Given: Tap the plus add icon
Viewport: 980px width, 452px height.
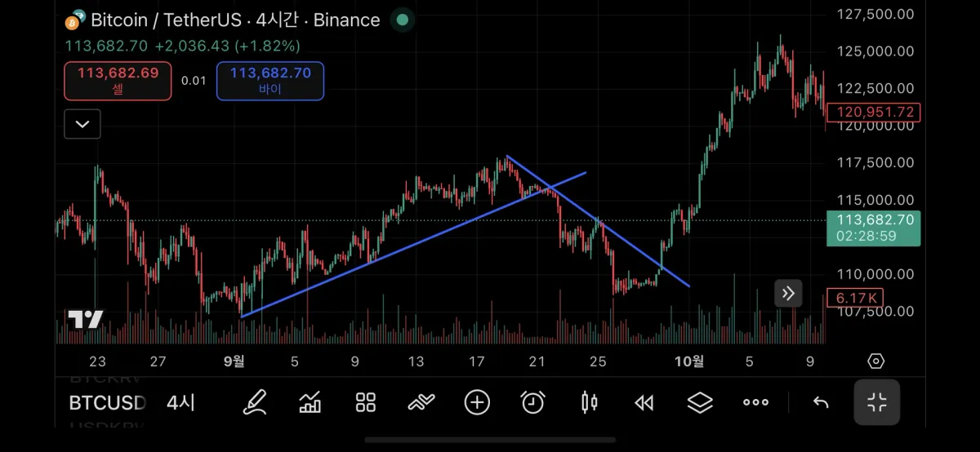Looking at the screenshot, I should 477,402.
